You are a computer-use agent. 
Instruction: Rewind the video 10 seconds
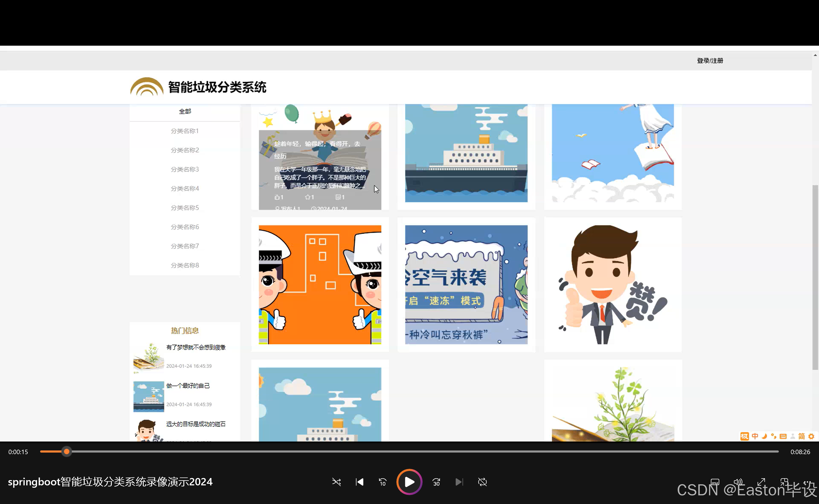click(382, 482)
